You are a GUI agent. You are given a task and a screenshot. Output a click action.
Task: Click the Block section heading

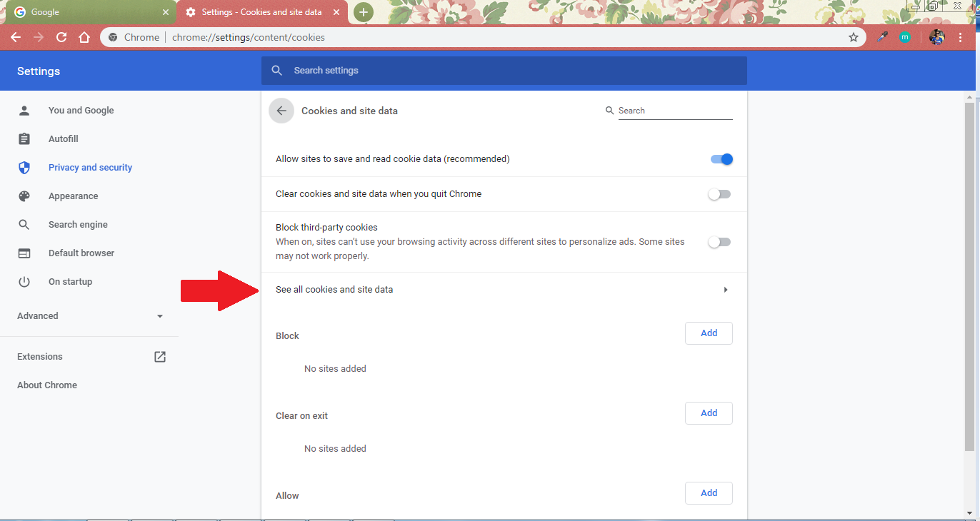coord(287,336)
